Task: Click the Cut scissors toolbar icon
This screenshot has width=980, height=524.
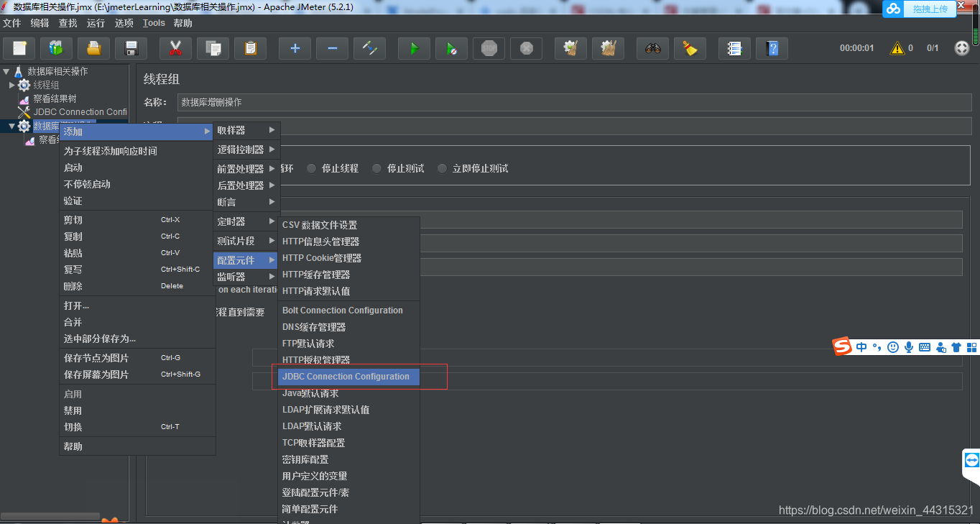Action: click(175, 48)
